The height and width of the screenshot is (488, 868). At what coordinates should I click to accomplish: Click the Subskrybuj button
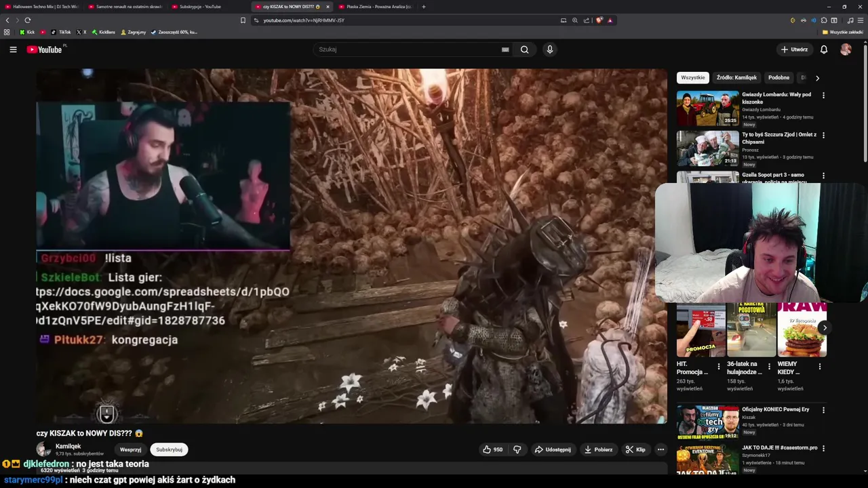tap(169, 449)
